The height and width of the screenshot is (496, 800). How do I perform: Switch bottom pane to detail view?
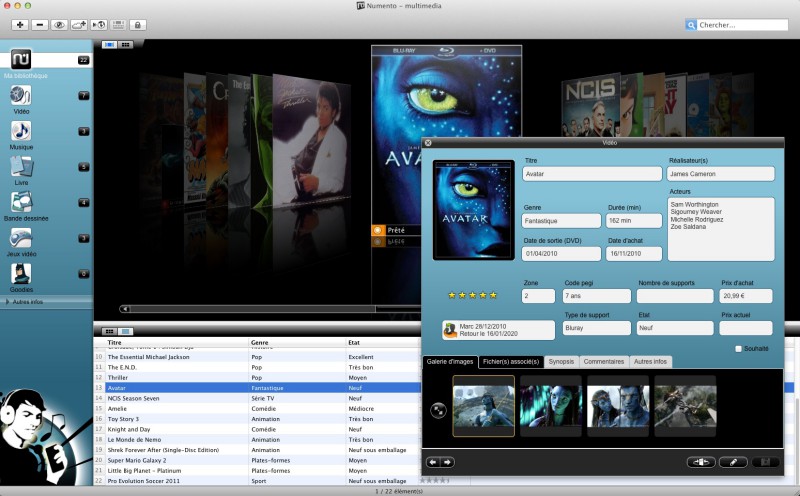[x=126, y=332]
